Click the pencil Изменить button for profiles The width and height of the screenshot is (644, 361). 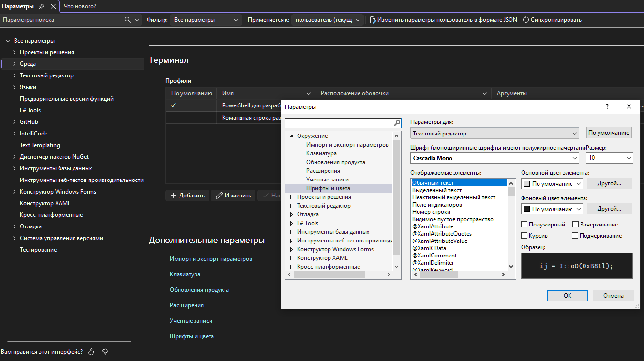[234, 196]
